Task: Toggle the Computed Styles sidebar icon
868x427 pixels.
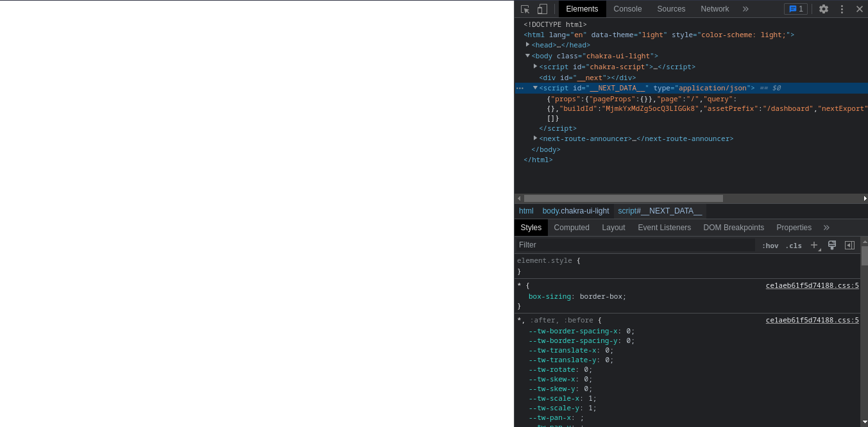Action: (x=849, y=245)
